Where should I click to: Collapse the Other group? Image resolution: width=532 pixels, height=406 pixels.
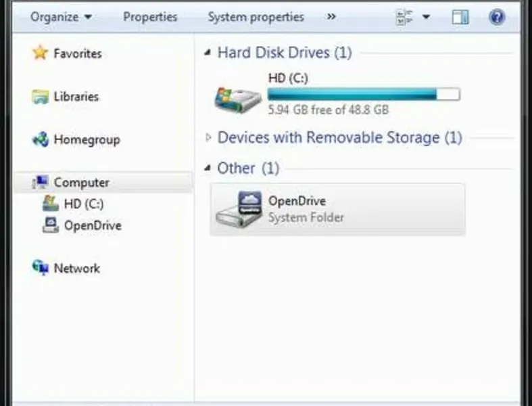[208, 168]
